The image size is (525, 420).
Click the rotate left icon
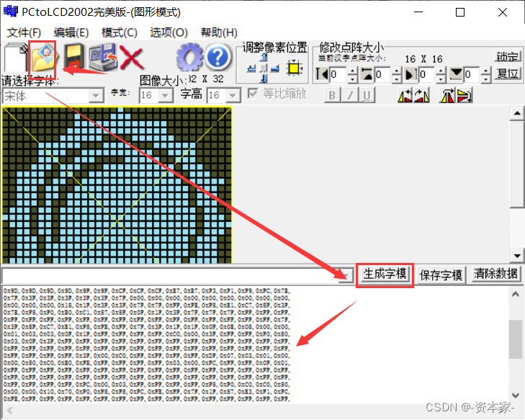[x=405, y=96]
